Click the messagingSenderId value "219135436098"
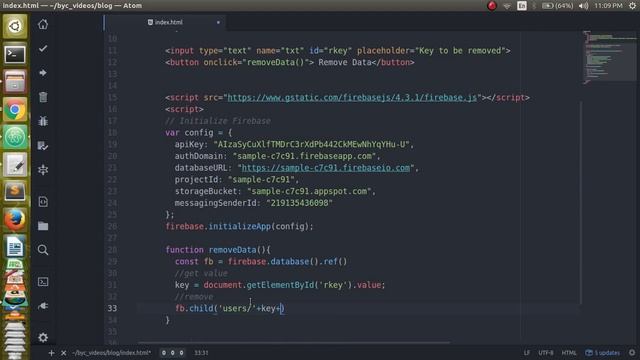 click(x=299, y=203)
